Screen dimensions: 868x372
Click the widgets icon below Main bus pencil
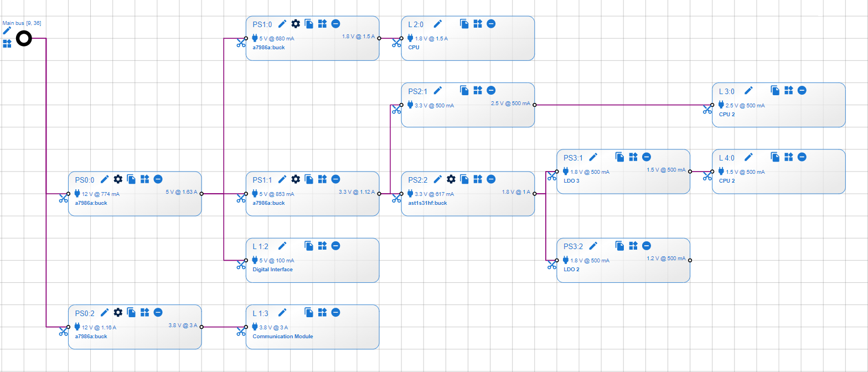(7, 43)
